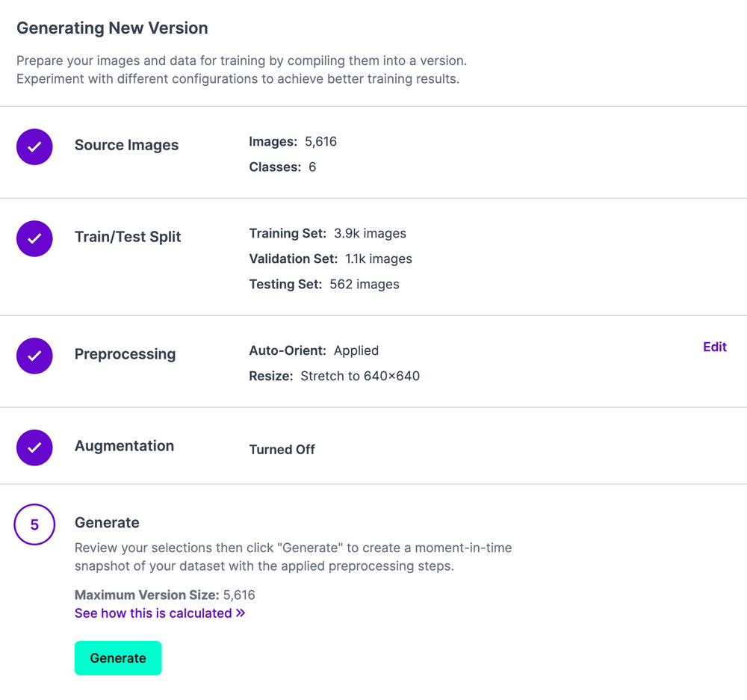Click the Train/Test Split checkmark icon
Viewport: 747px width, 700px height.
(34, 238)
